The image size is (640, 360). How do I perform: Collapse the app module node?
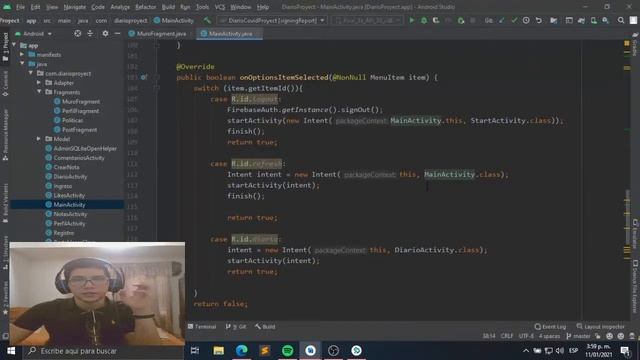[x=15, y=45]
